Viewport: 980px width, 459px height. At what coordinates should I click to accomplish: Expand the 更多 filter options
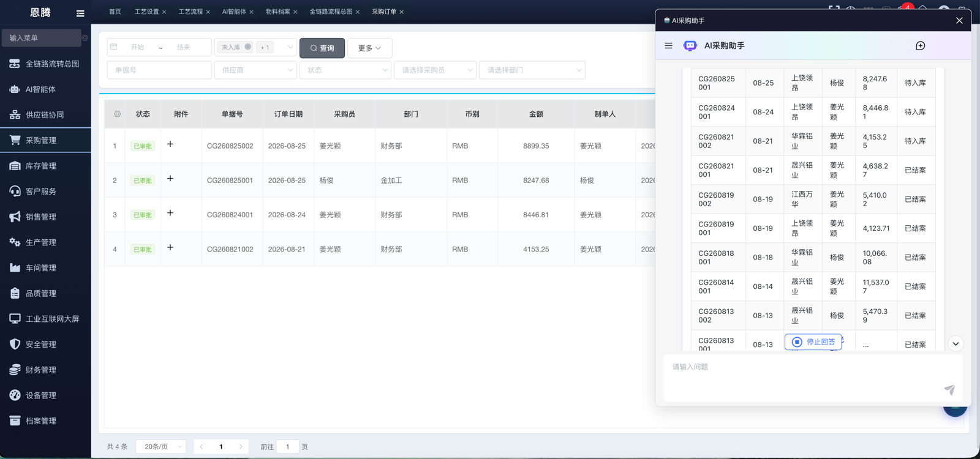point(369,48)
